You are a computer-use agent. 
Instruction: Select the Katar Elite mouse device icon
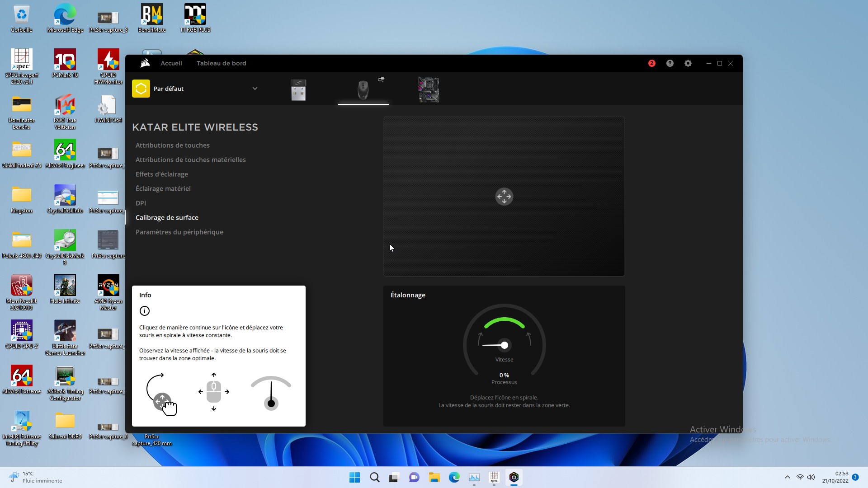(363, 90)
